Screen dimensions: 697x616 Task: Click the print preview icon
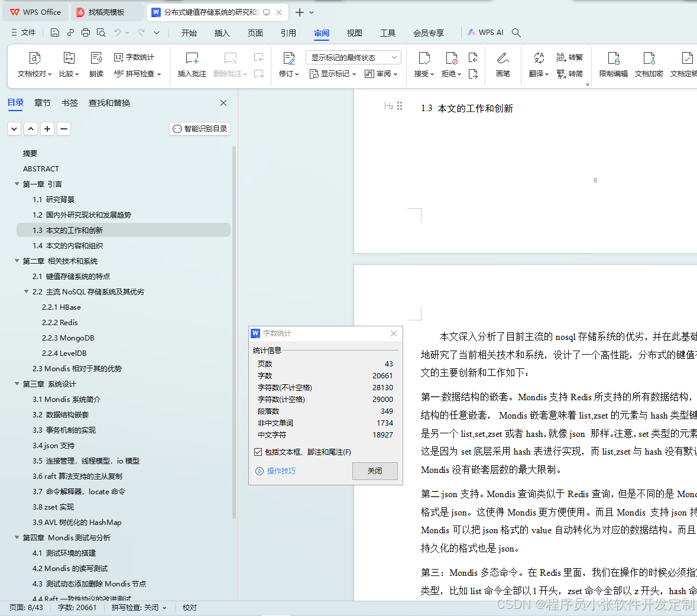(x=101, y=33)
